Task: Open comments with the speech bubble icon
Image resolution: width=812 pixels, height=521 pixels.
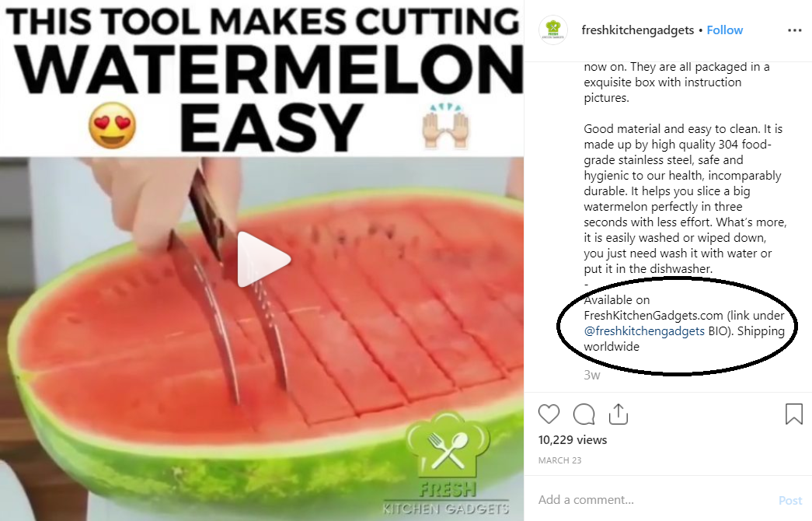Action: point(584,414)
